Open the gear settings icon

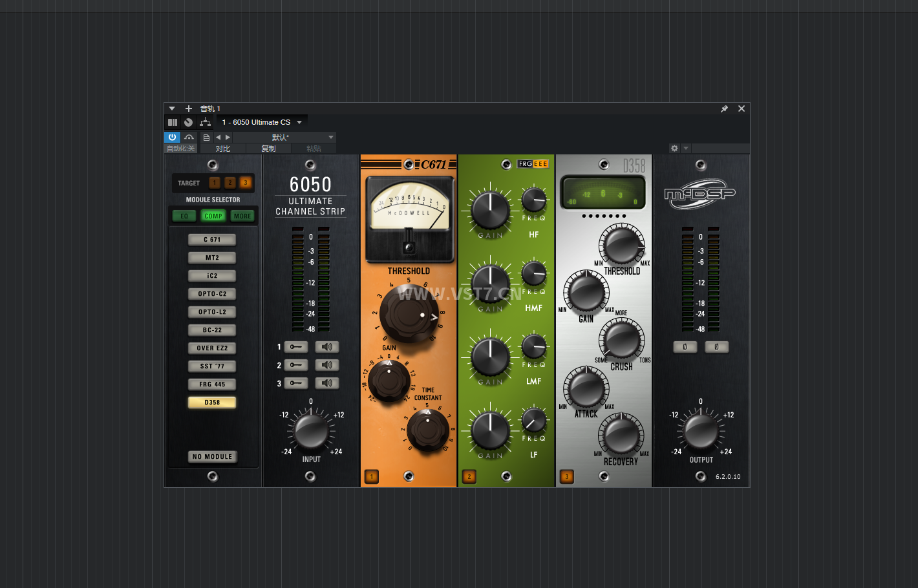coord(674,148)
